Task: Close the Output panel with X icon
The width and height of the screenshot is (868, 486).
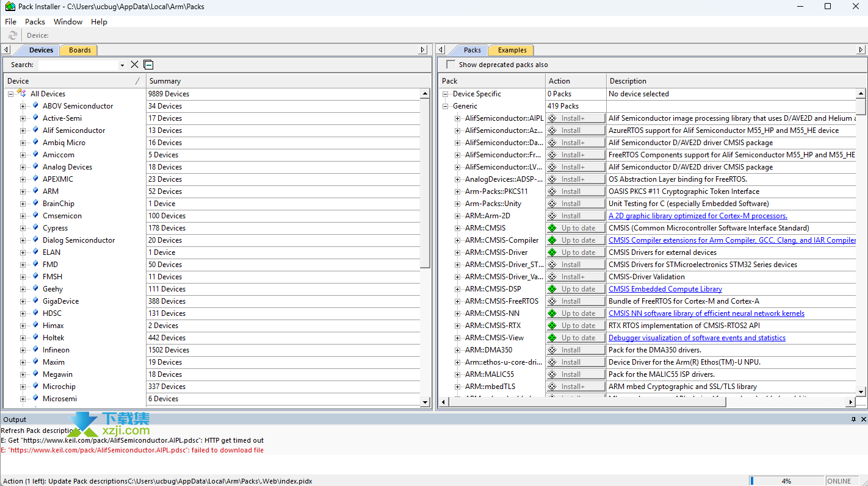Action: (863, 420)
